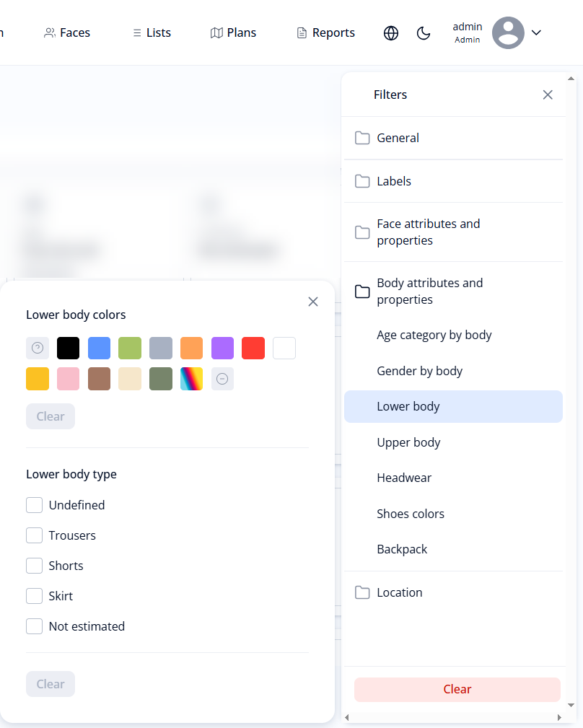Select the orange lower body color swatch
The height and width of the screenshot is (728, 583).
(191, 348)
